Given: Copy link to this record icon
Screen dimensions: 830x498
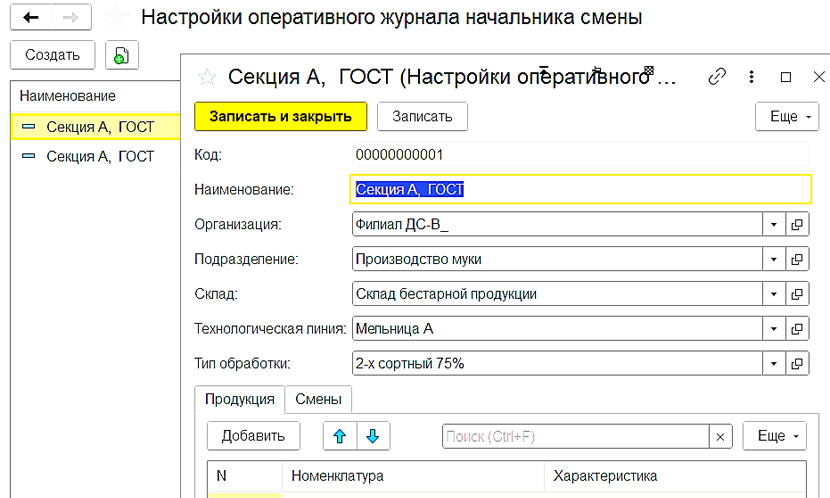Looking at the screenshot, I should click(x=717, y=77).
